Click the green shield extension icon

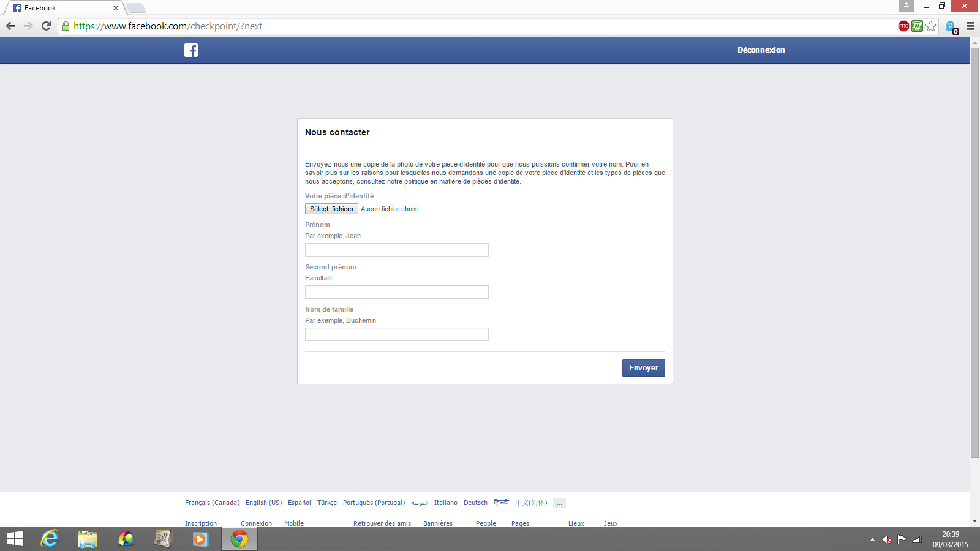[917, 26]
